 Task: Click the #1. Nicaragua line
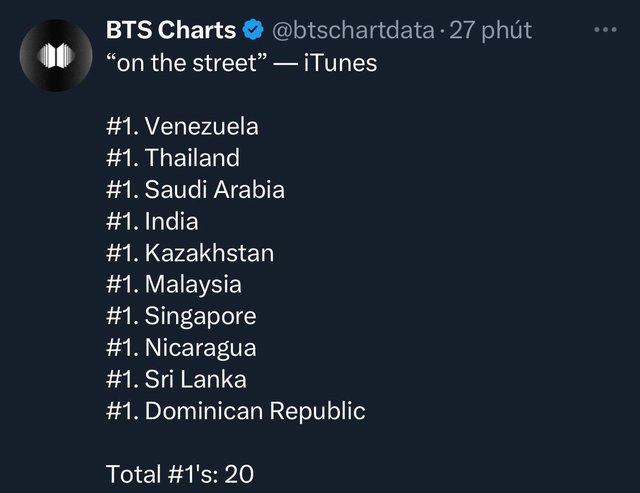(181, 348)
